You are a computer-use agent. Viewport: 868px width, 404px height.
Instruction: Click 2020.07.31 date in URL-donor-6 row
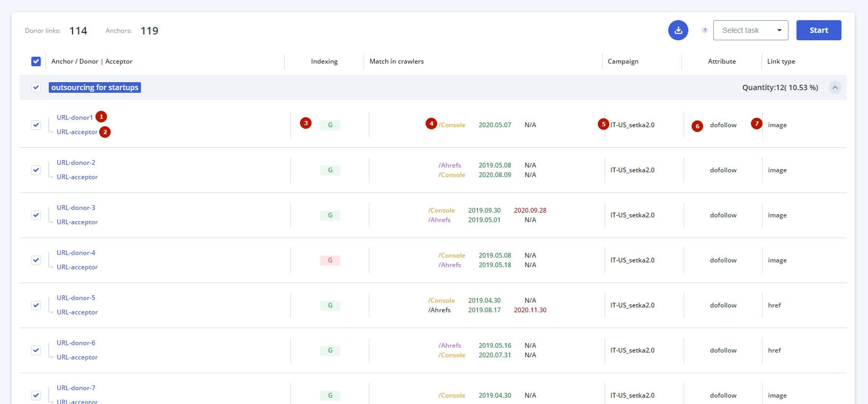click(x=495, y=355)
